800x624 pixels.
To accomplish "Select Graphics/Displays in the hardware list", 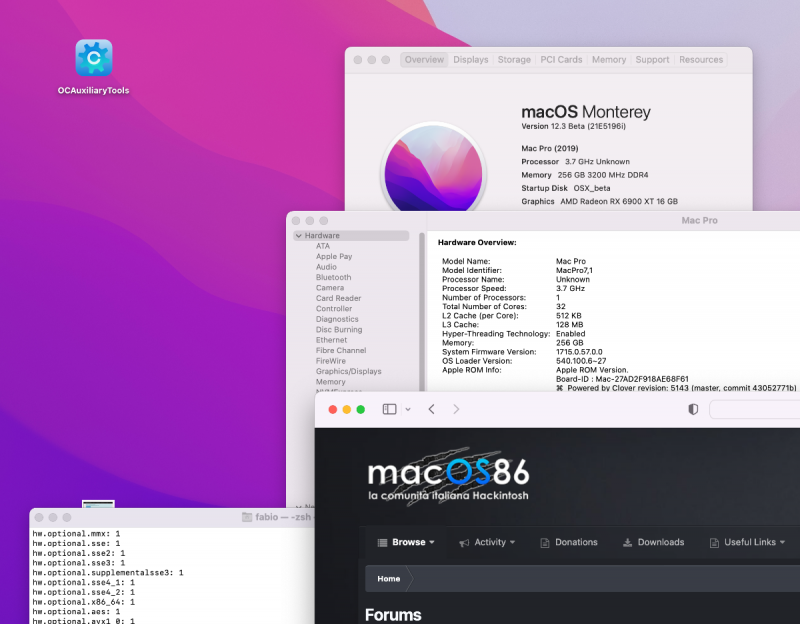I will coord(348,371).
